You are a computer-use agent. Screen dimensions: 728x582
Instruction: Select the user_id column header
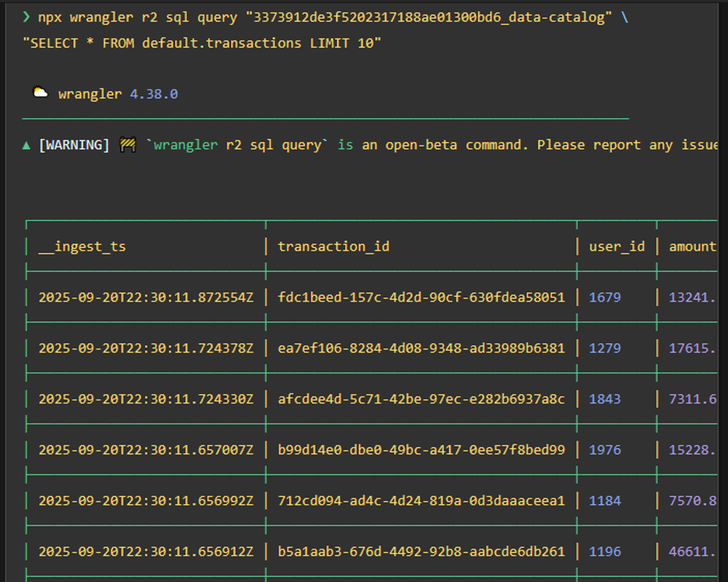click(x=617, y=246)
